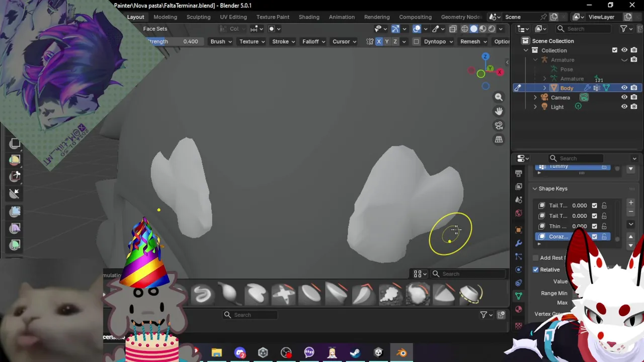Viewport: 644px width, 362px height.
Task: Open the Texture checker properties tab
Action: (519, 326)
